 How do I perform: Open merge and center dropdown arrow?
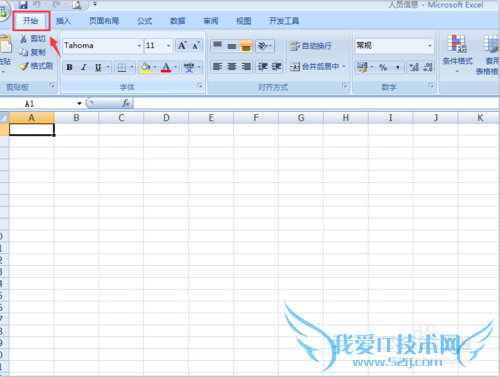pos(344,67)
